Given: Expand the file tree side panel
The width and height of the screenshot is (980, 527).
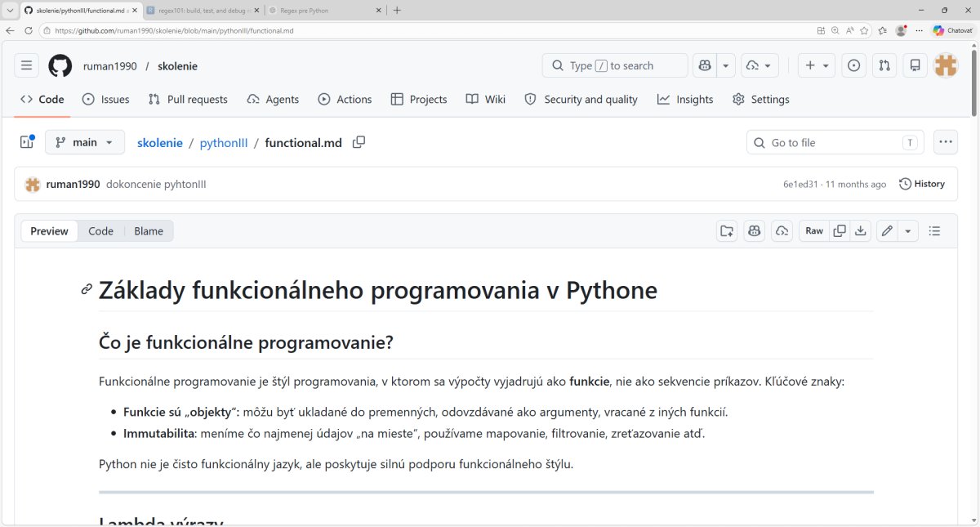Looking at the screenshot, I should click(x=27, y=142).
